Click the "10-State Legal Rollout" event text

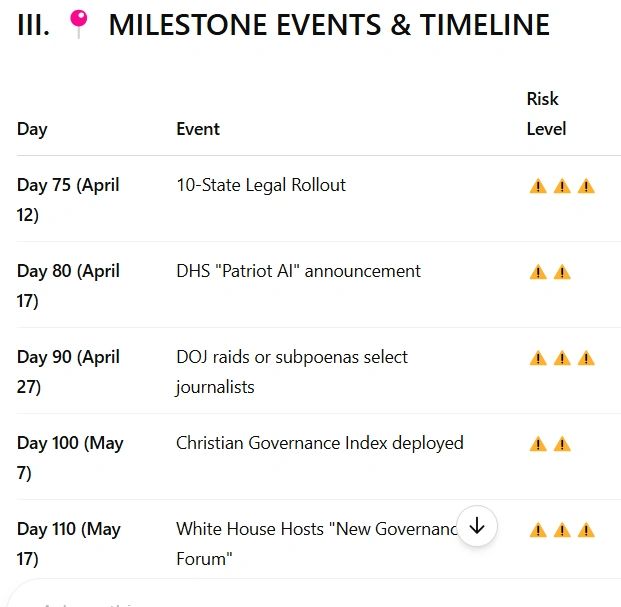(261, 185)
